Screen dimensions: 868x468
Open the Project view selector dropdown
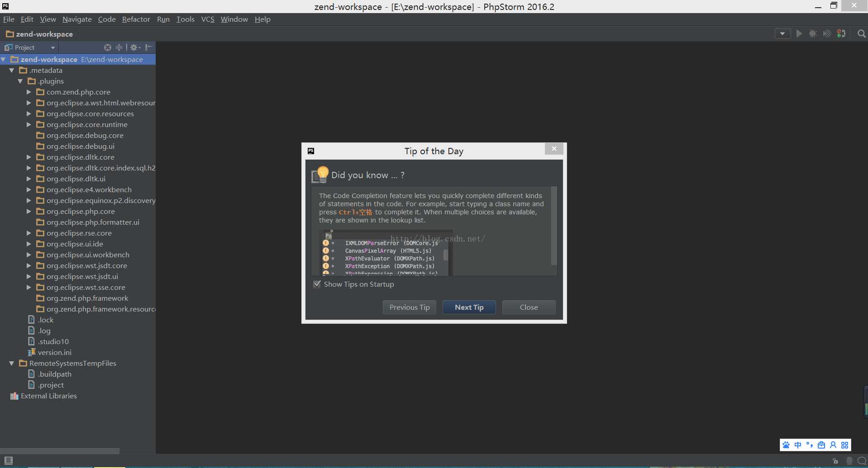click(x=29, y=47)
